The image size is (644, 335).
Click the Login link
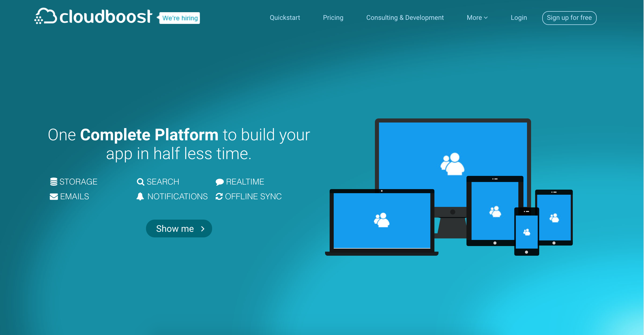[x=519, y=18]
